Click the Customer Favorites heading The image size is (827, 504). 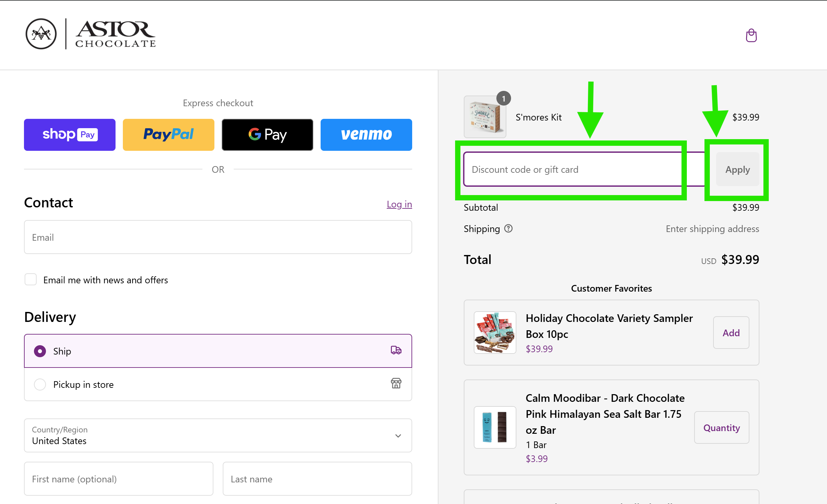(611, 288)
